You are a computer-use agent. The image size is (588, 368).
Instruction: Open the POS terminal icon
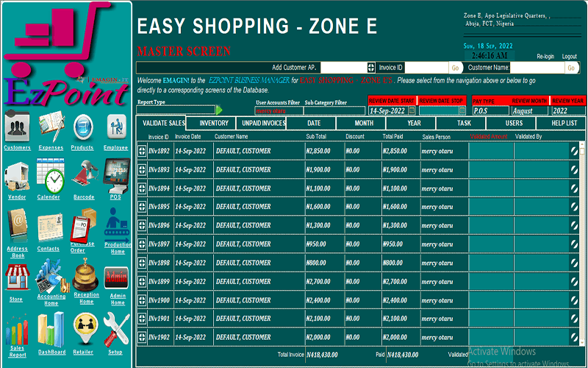point(115,176)
